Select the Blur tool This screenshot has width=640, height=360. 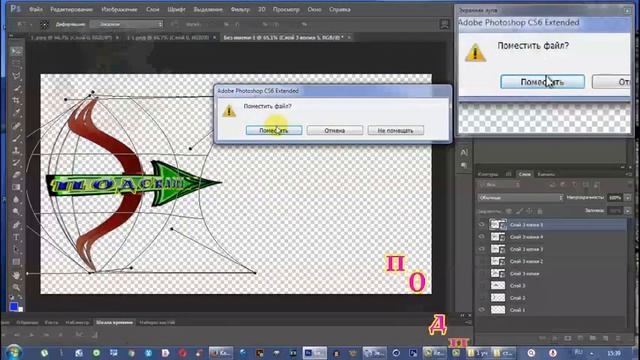pyautogui.click(x=16, y=200)
